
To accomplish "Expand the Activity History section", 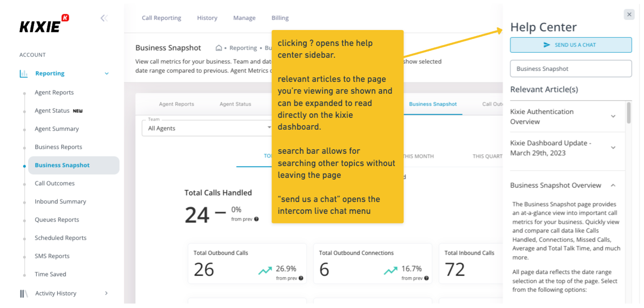I will [106, 293].
